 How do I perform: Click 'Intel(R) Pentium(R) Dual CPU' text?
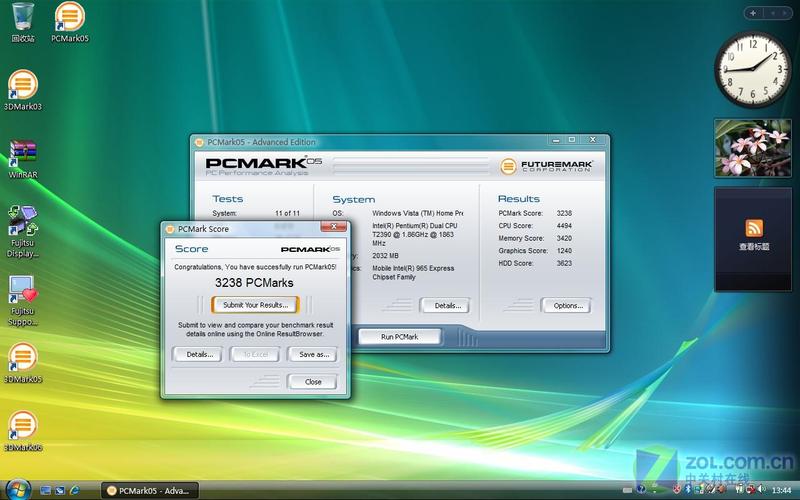(415, 226)
